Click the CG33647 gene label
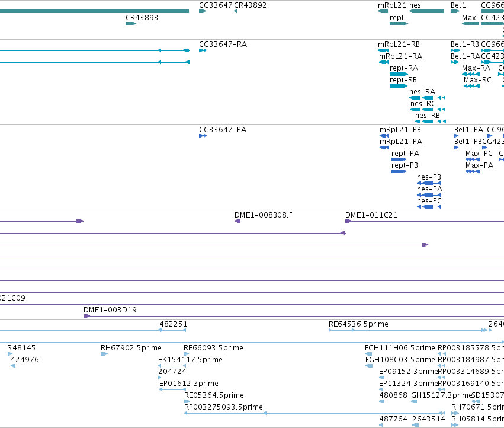The width and height of the screenshot is (504, 428). 216,5
